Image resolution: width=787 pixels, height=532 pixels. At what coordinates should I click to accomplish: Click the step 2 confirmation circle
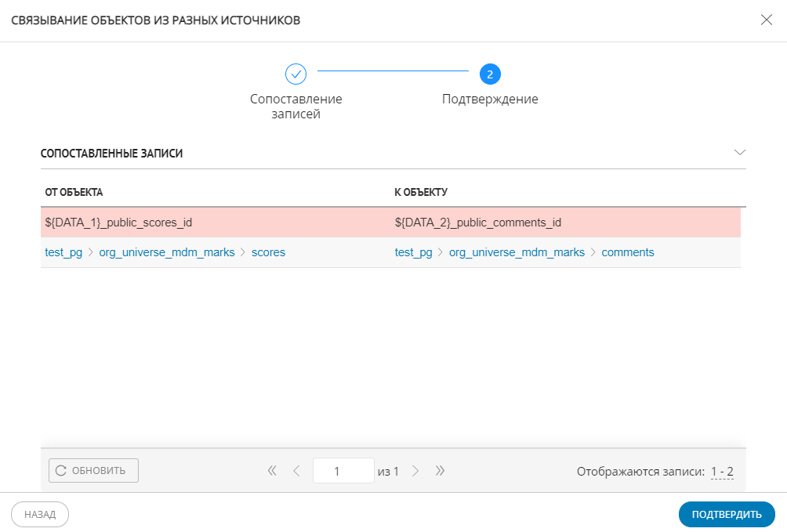pyautogui.click(x=490, y=74)
